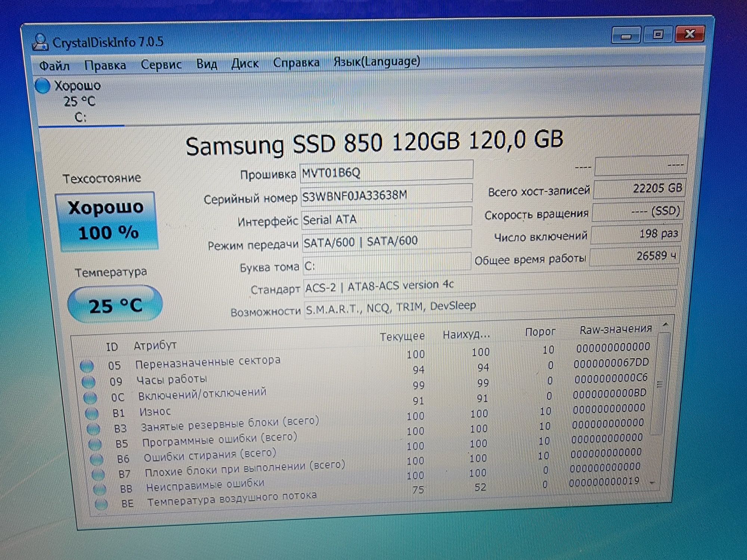
Task: Open the Язык(Language) menu
Action: click(376, 61)
